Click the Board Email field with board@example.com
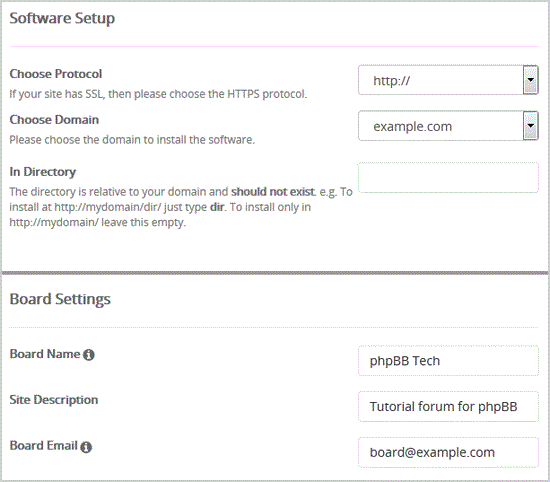This screenshot has width=550, height=482. point(448,453)
